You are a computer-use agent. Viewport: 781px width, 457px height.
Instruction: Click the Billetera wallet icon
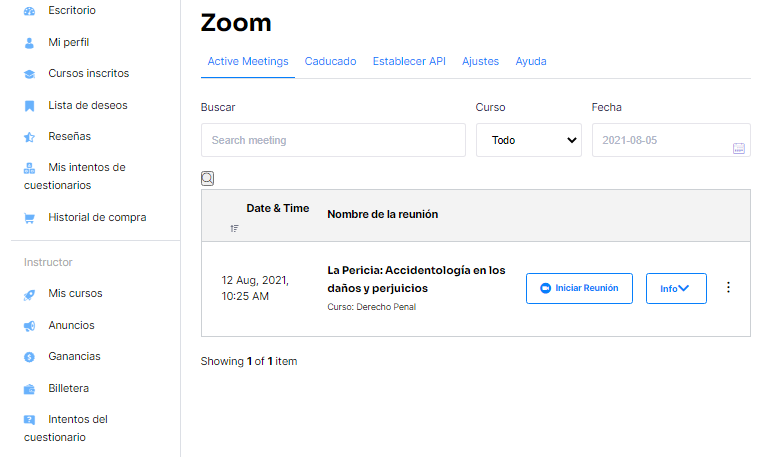(x=29, y=389)
